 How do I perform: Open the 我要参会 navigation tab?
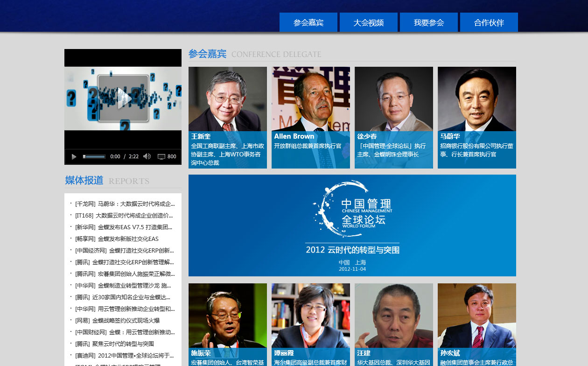[x=429, y=22]
